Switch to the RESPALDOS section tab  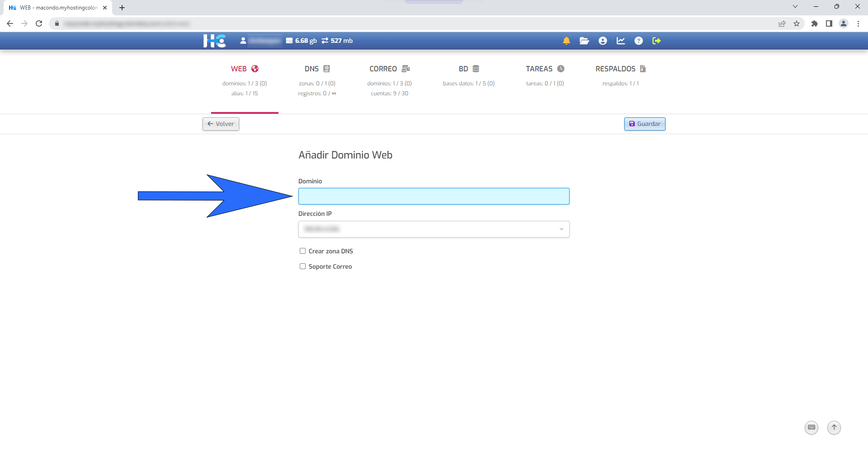pos(621,69)
